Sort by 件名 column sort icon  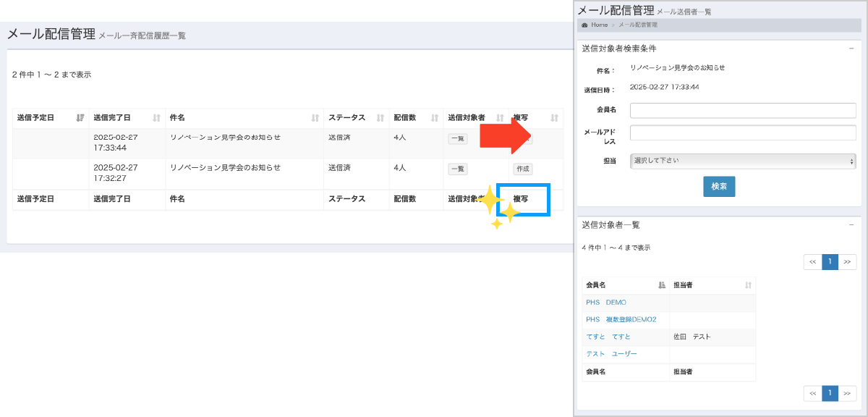pos(315,118)
